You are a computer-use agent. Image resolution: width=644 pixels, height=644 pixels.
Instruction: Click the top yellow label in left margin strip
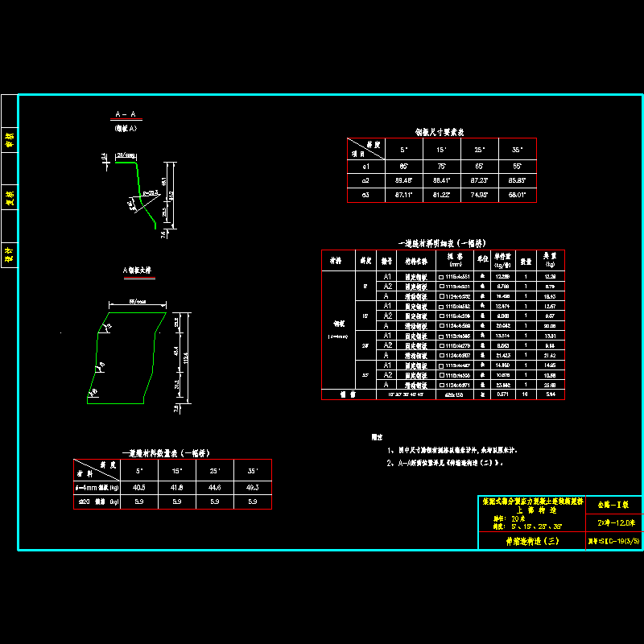[x=10, y=139]
